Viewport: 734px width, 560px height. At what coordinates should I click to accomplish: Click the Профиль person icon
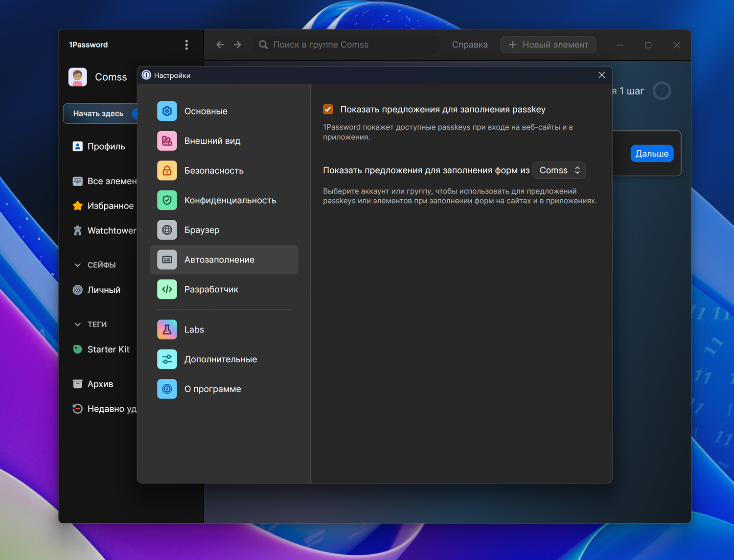click(77, 146)
